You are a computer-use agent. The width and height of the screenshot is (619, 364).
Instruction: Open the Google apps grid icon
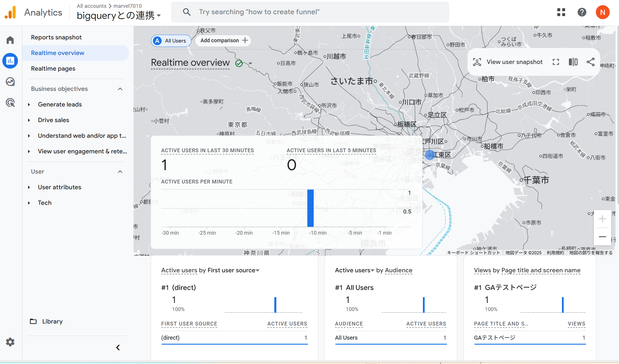pyautogui.click(x=561, y=12)
